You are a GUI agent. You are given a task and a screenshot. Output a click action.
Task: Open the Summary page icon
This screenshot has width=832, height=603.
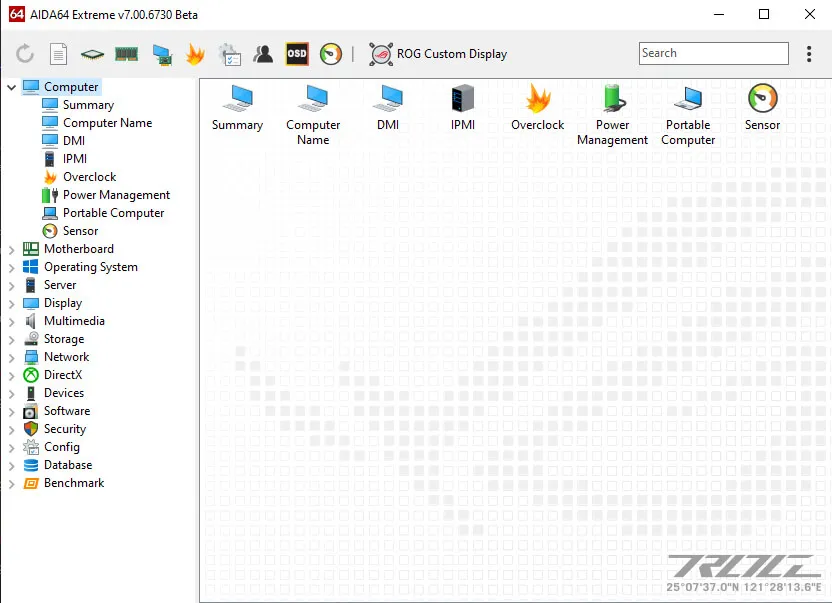click(x=237, y=104)
